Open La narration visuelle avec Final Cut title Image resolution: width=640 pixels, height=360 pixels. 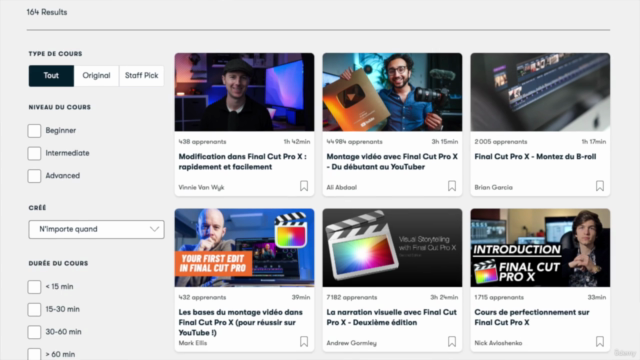coord(391,317)
